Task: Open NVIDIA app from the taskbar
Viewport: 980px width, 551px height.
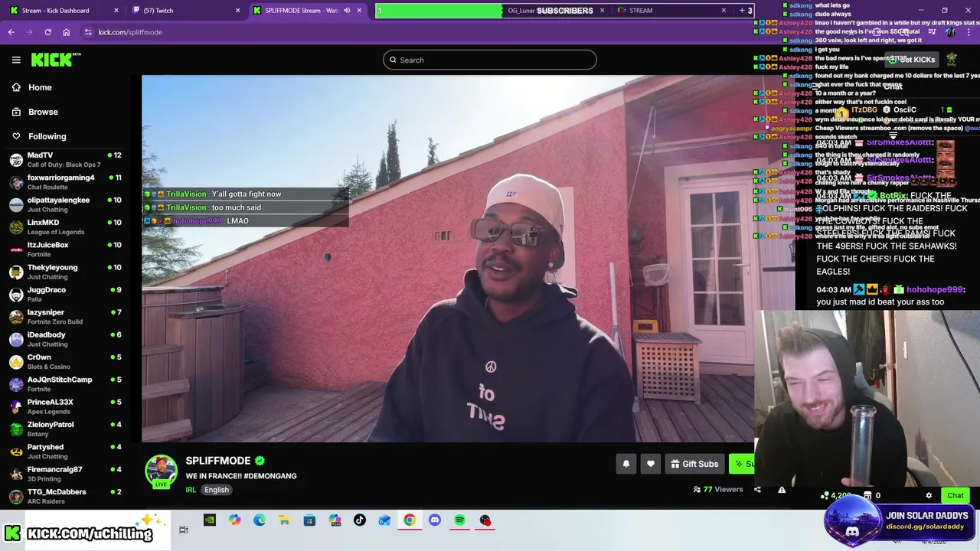Action: 210,520
